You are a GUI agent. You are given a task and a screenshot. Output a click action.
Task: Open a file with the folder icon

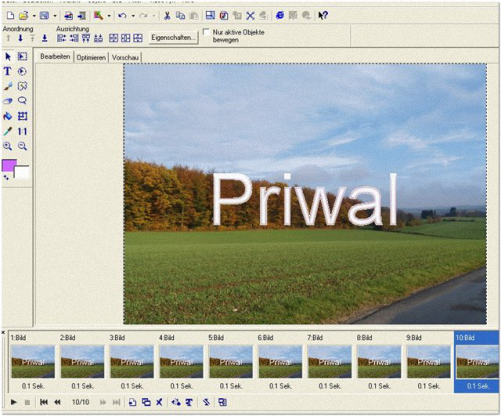click(x=23, y=15)
